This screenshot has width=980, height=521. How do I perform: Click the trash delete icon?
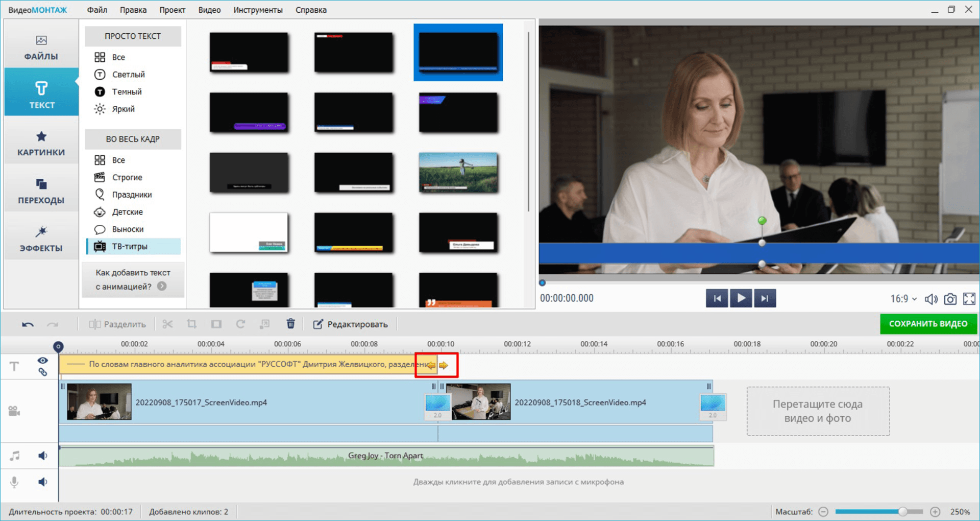pyautogui.click(x=290, y=324)
